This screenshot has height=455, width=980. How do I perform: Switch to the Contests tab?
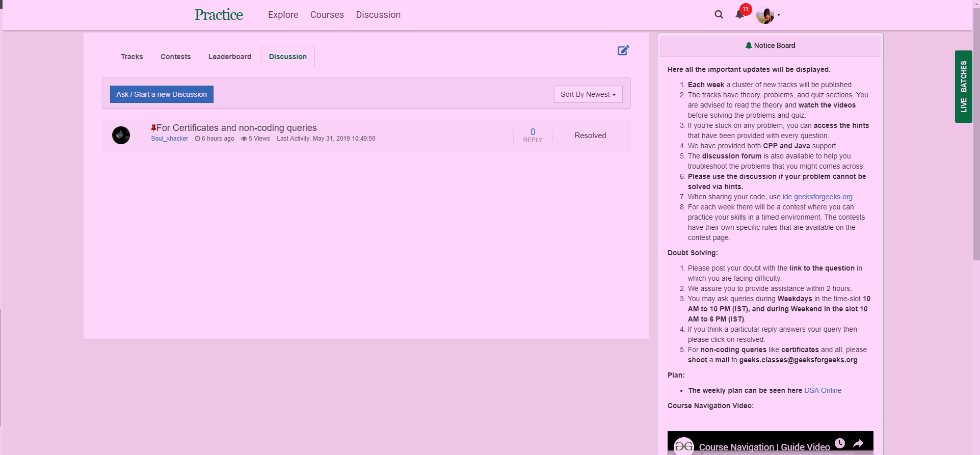176,57
